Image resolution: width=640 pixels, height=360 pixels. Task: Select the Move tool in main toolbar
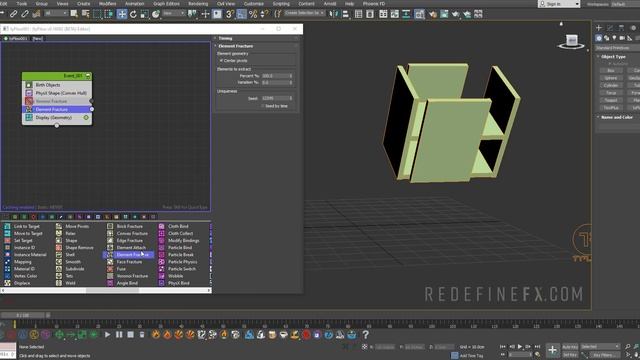point(122,14)
